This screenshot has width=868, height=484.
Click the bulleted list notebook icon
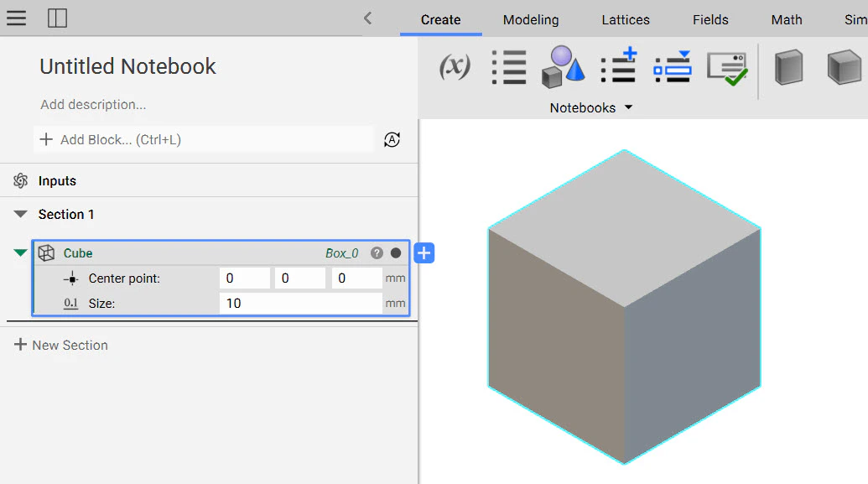[509, 67]
